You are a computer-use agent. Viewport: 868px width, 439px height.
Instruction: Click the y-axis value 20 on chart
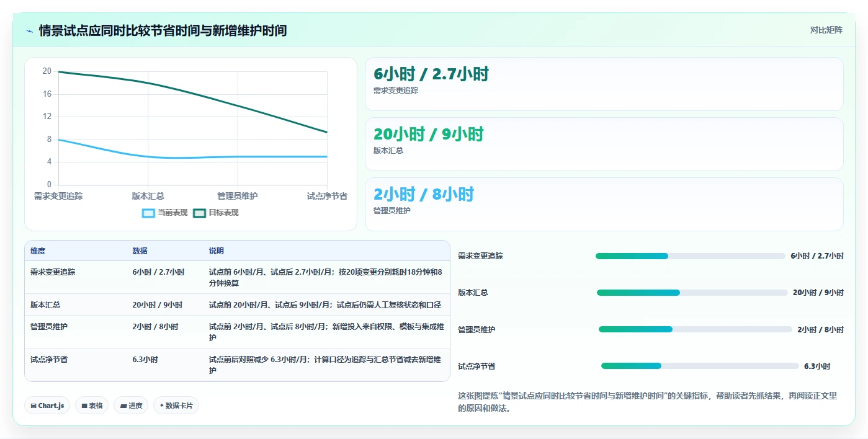[x=47, y=71]
